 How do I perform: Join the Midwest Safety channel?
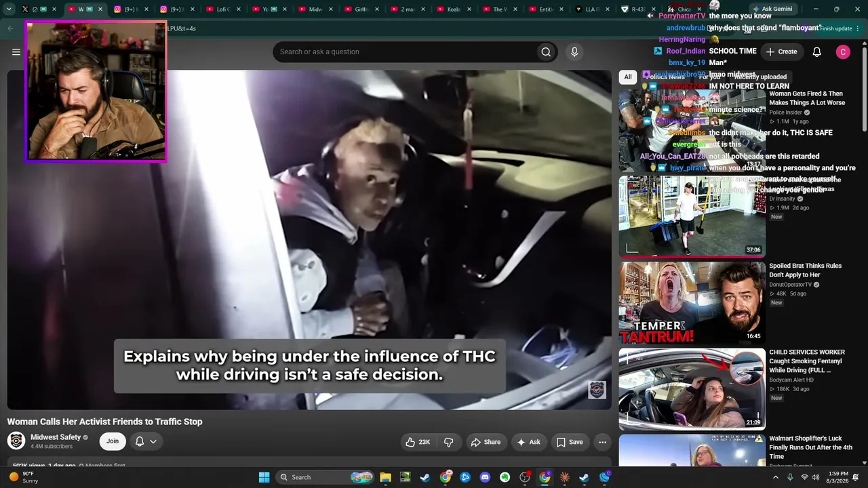(x=113, y=442)
